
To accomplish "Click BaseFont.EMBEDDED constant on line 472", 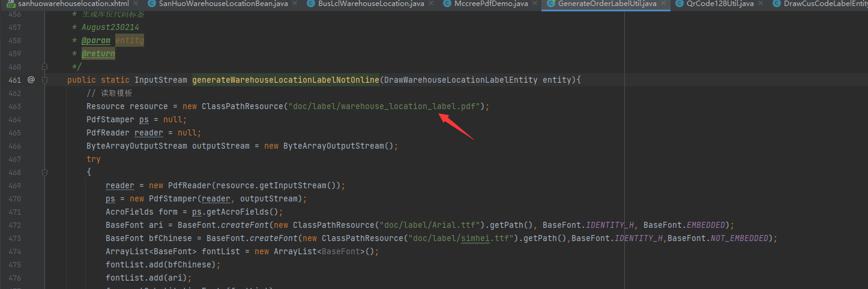I will point(684,225).
